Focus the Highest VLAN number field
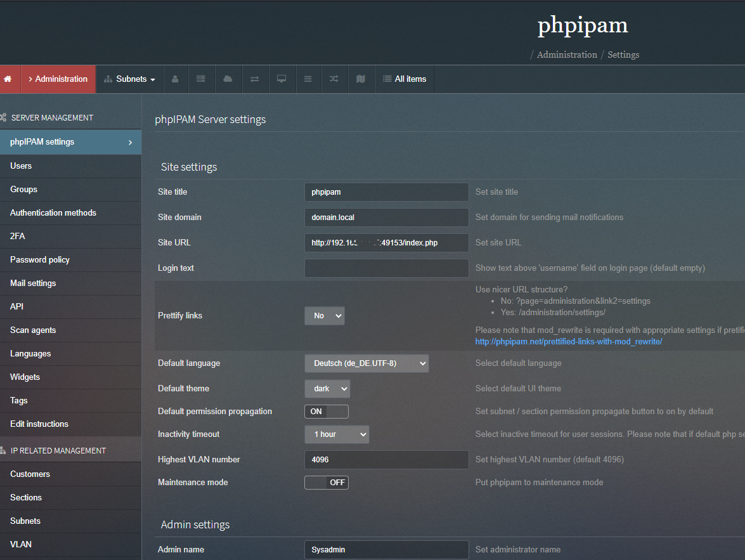 pyautogui.click(x=386, y=460)
